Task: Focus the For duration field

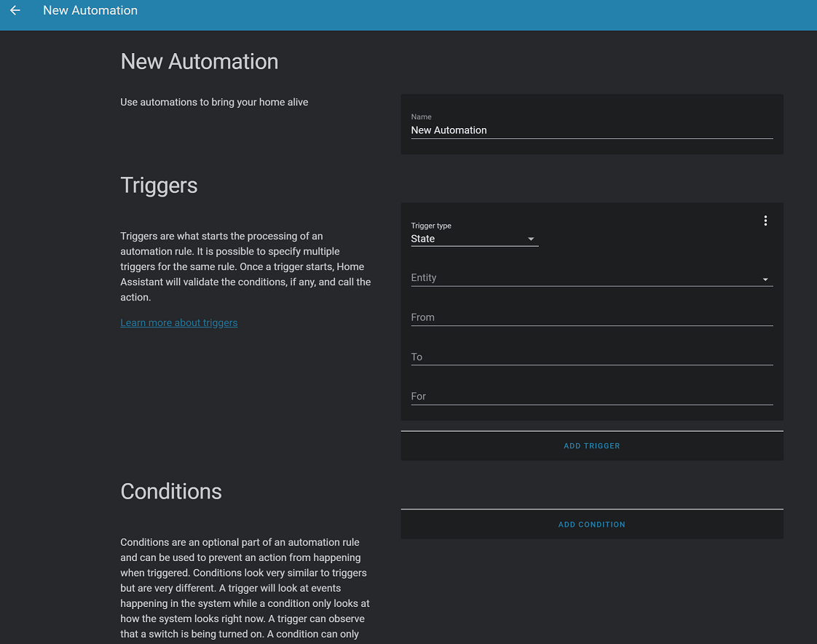Action: [591, 397]
